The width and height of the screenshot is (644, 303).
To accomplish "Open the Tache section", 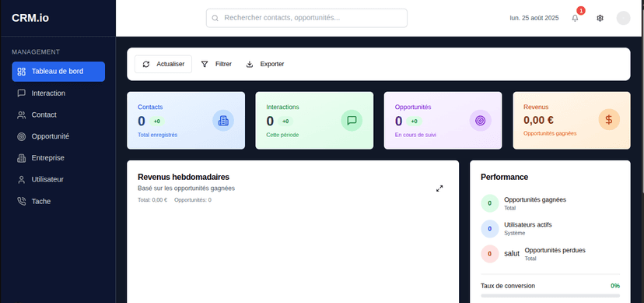I will coord(58,202).
